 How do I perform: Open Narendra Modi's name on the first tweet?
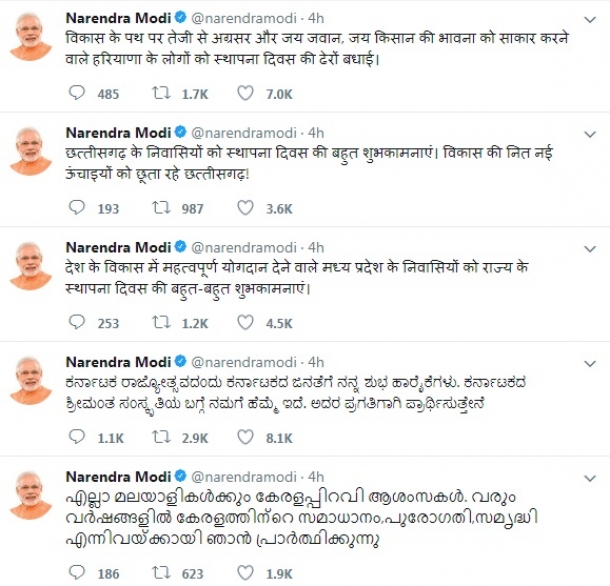pyautogui.click(x=118, y=17)
